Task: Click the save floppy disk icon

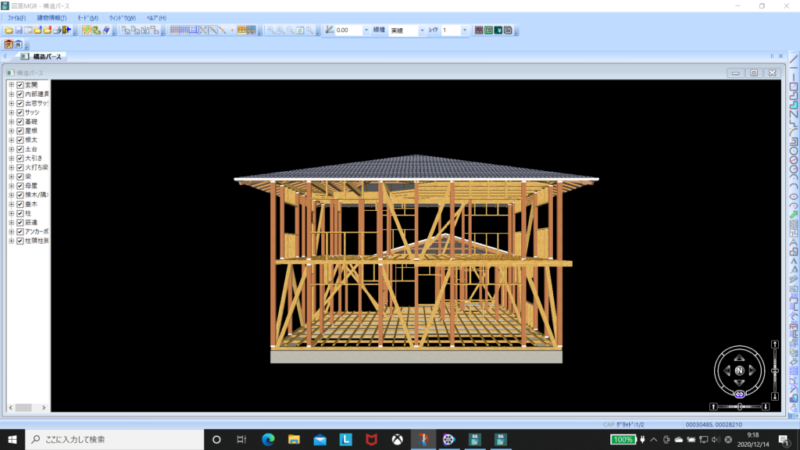Action: point(18,31)
